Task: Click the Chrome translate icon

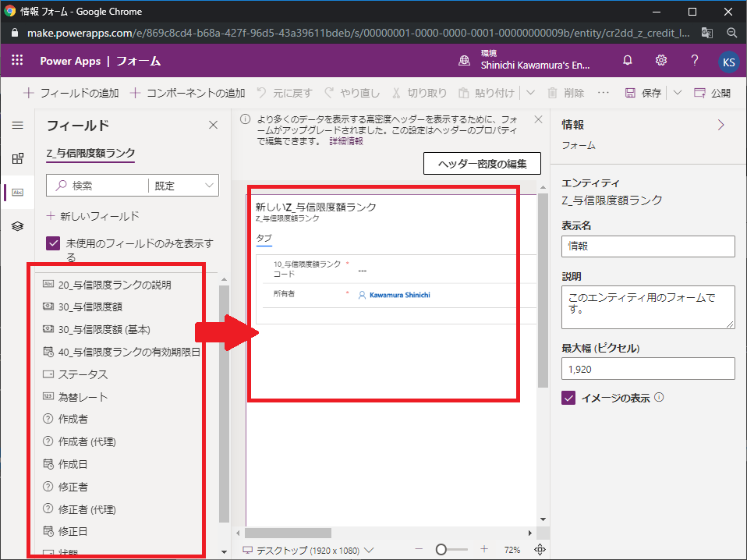Action: pos(707,33)
